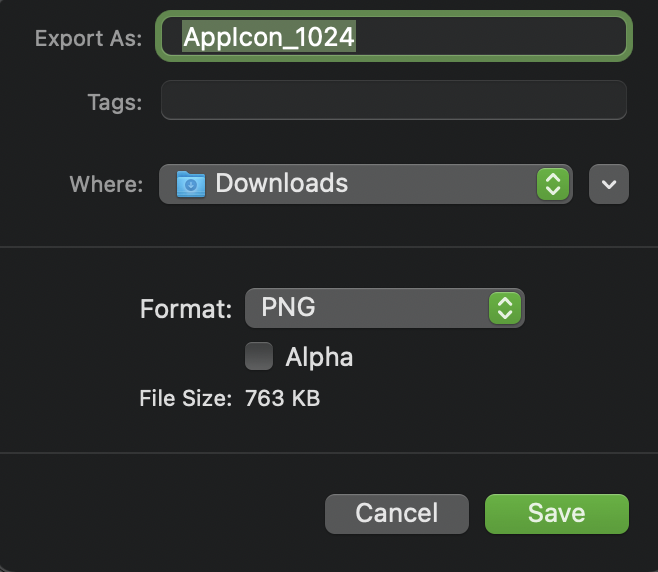Click the green arrows on Format popup
This screenshot has width=658, height=572.
505,307
